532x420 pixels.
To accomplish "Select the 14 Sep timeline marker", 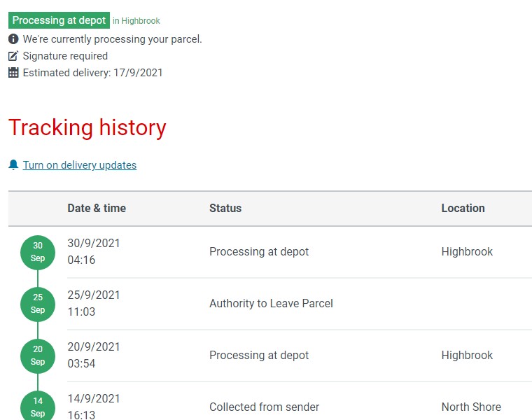I will [38, 407].
